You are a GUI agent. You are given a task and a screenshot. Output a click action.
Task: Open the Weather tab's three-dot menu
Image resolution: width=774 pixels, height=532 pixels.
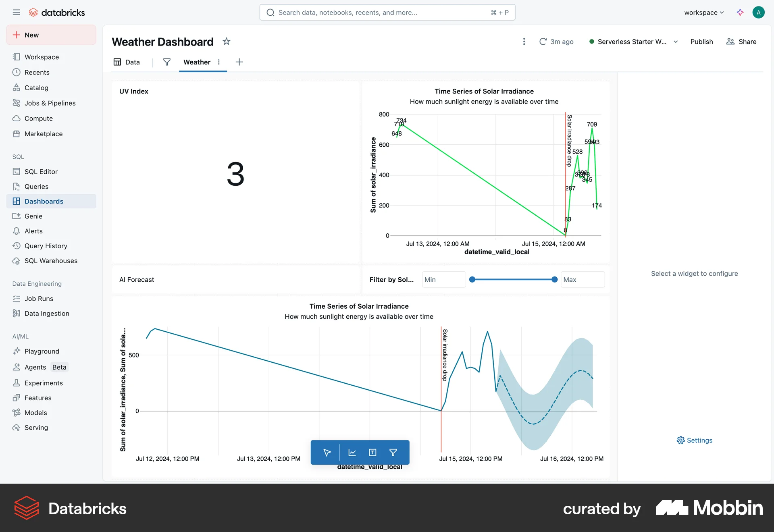point(219,62)
